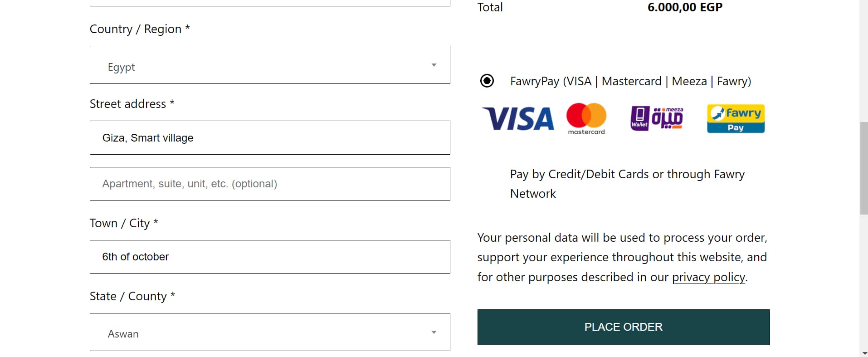Open the Country / Region dropdown showing Egypt
Screen dimensions: 868x357
tap(270, 65)
